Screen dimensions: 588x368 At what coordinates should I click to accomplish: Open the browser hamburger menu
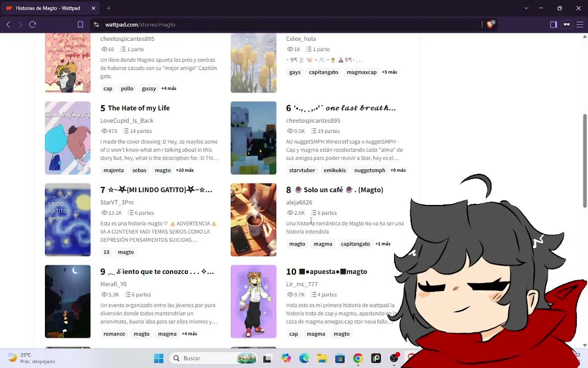[580, 25]
